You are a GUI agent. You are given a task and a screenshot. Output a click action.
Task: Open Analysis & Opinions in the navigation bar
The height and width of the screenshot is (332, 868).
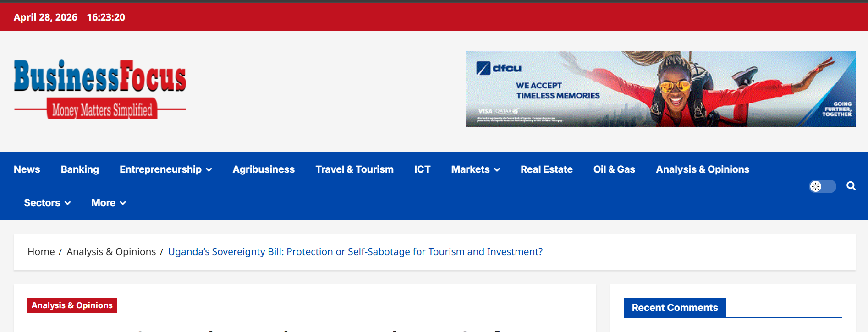[x=703, y=169]
